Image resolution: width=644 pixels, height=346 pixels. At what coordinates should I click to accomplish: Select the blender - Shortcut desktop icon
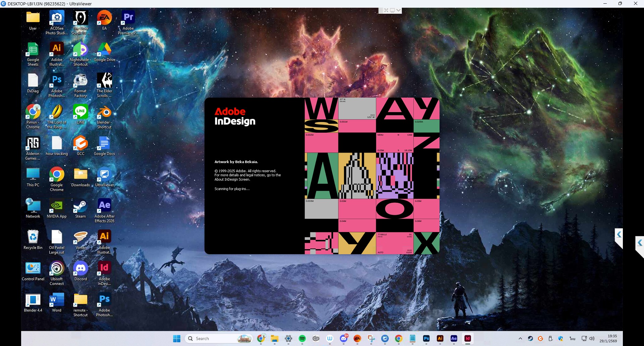coord(104,117)
